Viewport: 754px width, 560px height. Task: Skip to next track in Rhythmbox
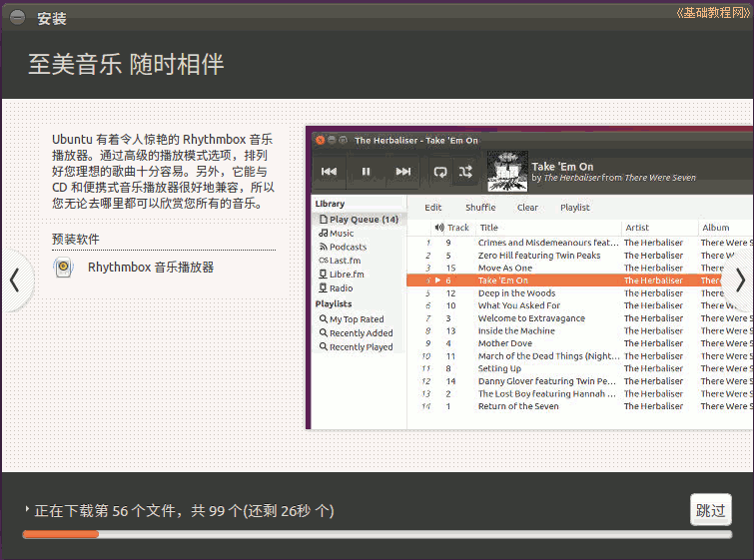point(403,172)
